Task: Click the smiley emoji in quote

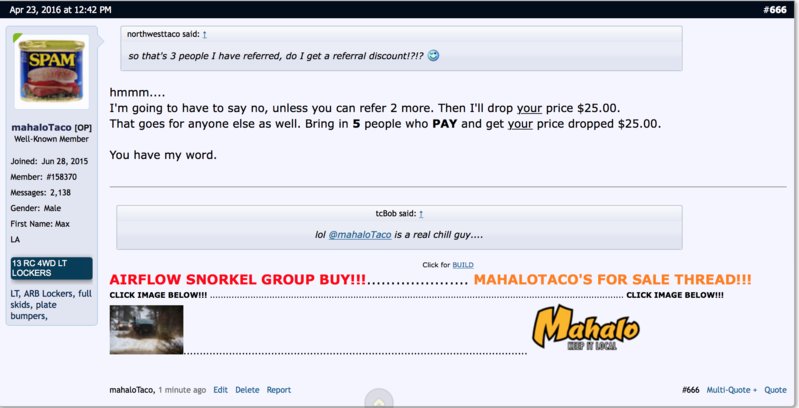Action: 433,56
